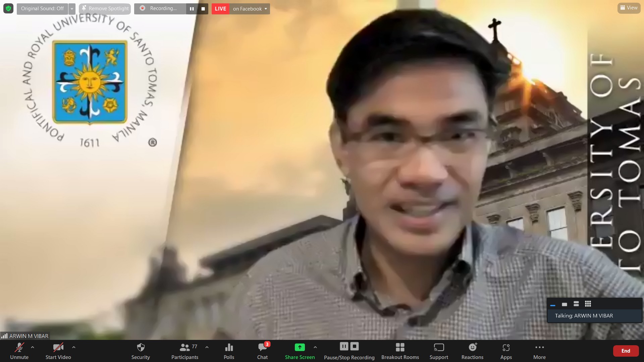Viewport: 644px width, 362px height.
Task: Open Breakout Rooms
Action: pyautogui.click(x=400, y=351)
